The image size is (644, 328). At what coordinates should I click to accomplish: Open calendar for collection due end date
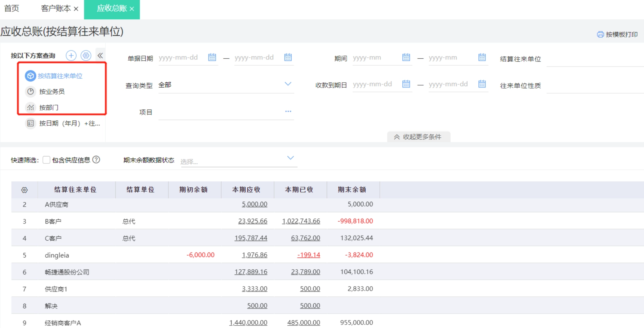(x=482, y=84)
